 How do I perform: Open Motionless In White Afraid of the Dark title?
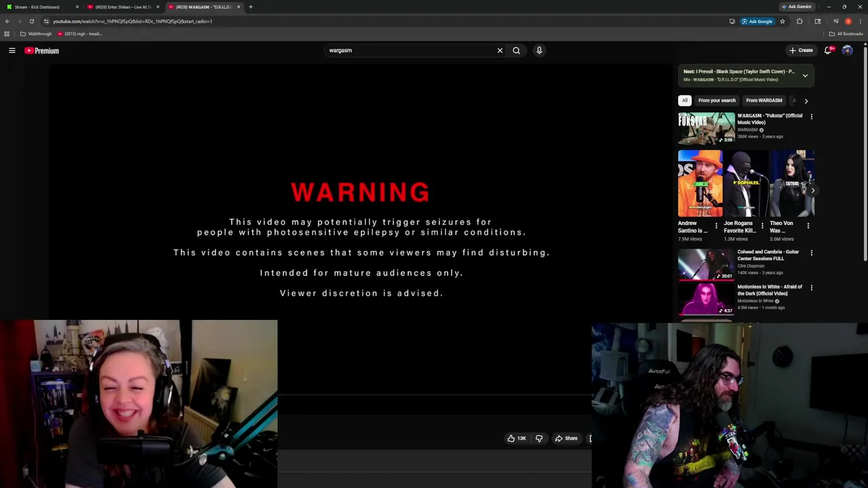click(770, 290)
